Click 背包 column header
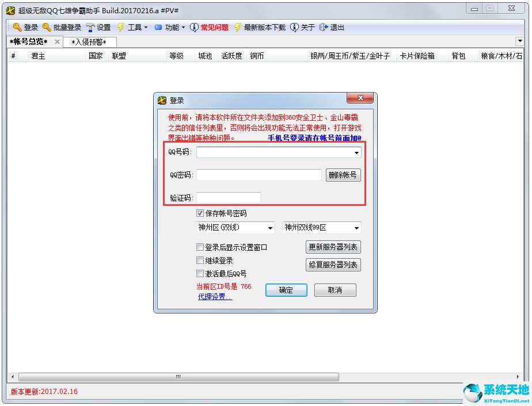Screen dimensions: 532x406 click(x=462, y=56)
